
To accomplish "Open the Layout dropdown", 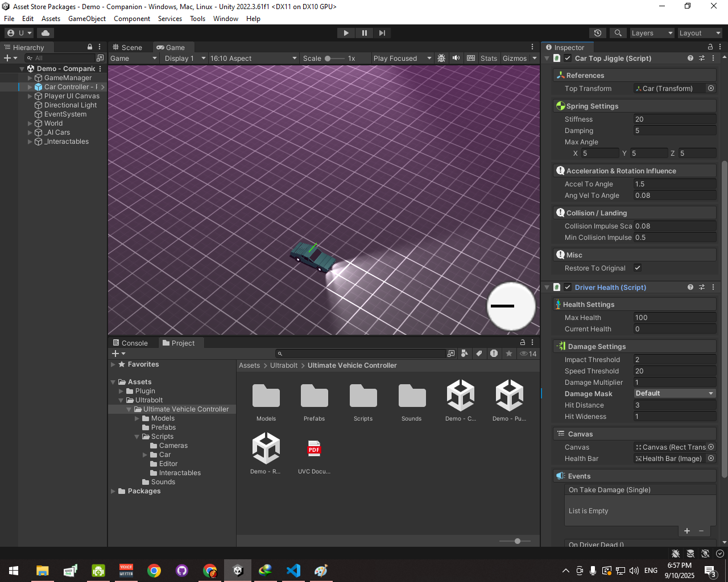I will tap(700, 33).
